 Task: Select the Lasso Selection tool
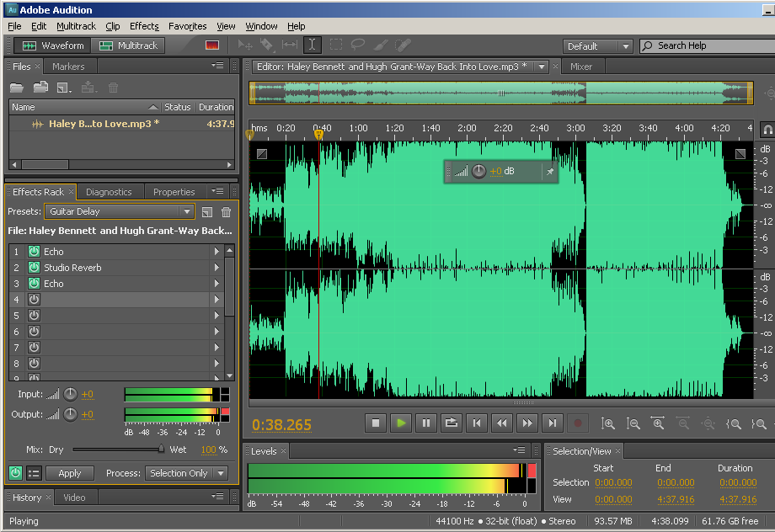(359, 45)
